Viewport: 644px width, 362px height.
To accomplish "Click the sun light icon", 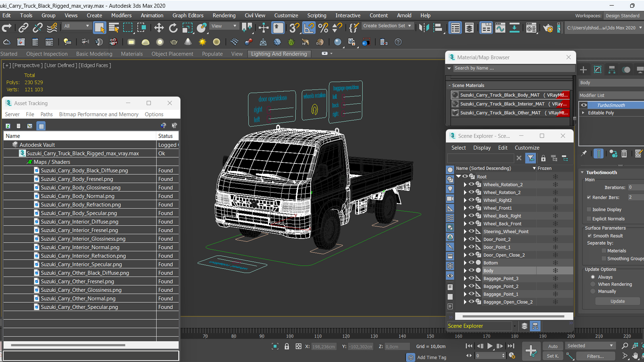I will tap(202, 42).
